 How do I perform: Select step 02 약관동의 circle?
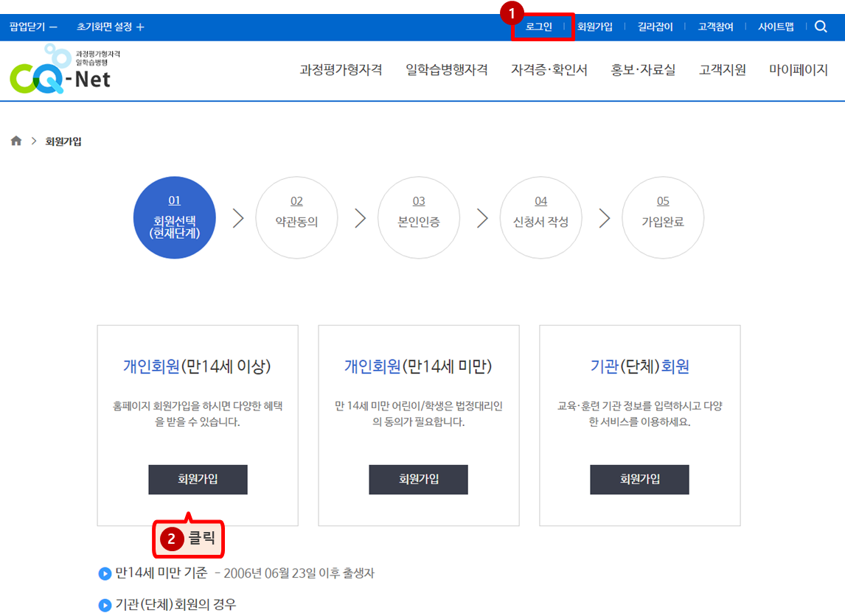pos(296,217)
